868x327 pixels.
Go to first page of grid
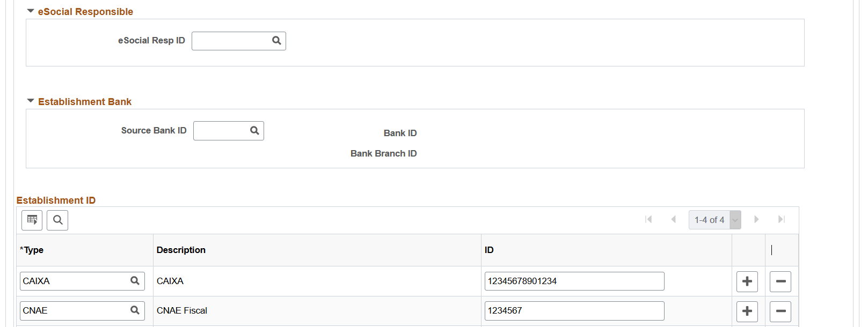point(648,219)
